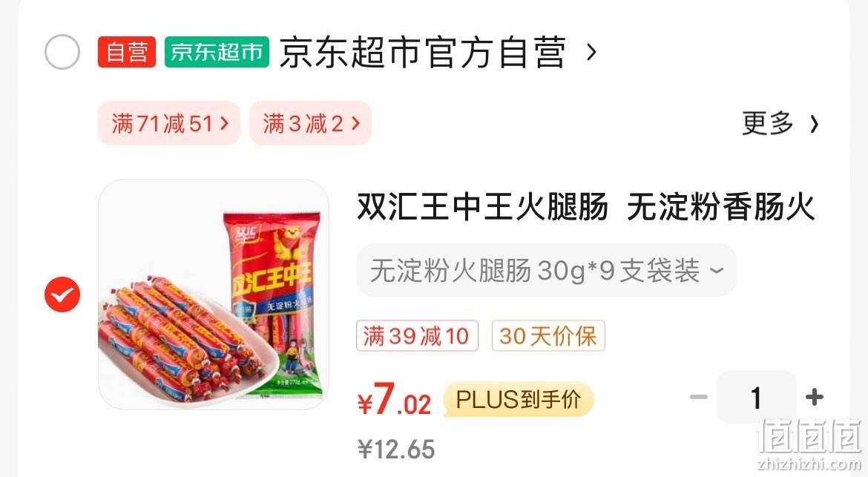
Task: Open the 京东超市官方自营 store page
Action: [422, 53]
